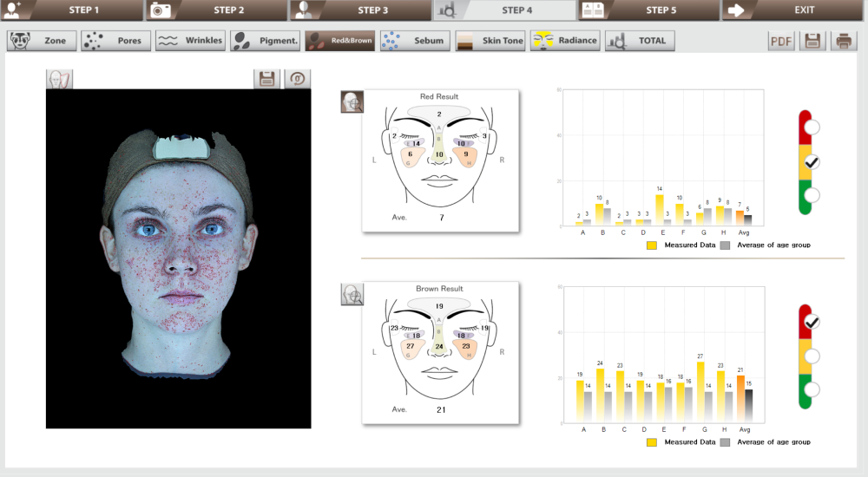The image size is (868, 477).
Task: Switch to STEP 2 tab
Action: pyautogui.click(x=215, y=10)
